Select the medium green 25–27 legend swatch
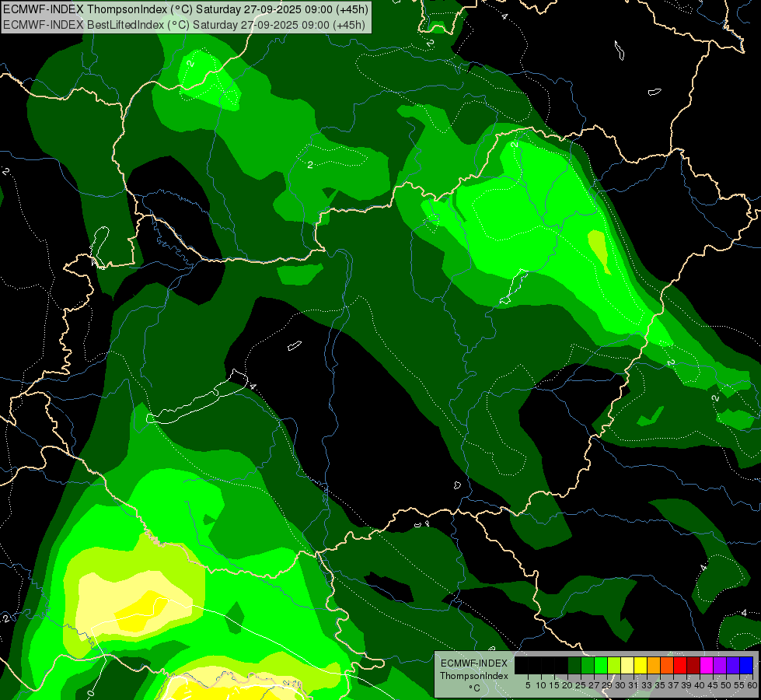 (x=587, y=665)
